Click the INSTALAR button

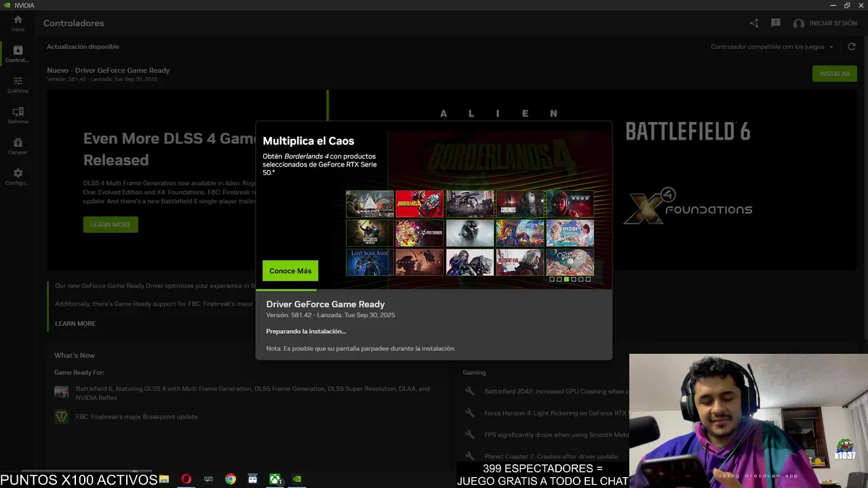click(835, 73)
